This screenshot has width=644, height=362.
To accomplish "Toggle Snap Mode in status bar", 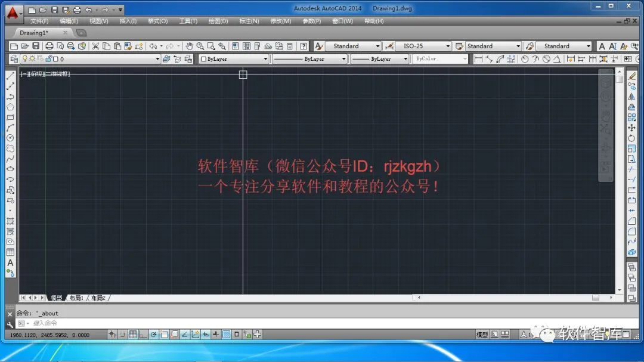I will tap(122, 335).
